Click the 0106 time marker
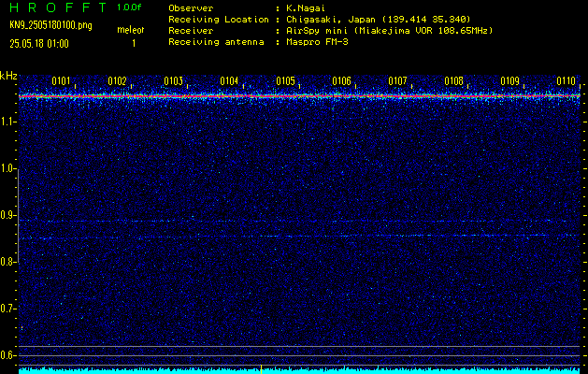Screen dimensions: 588x374 point(341,81)
